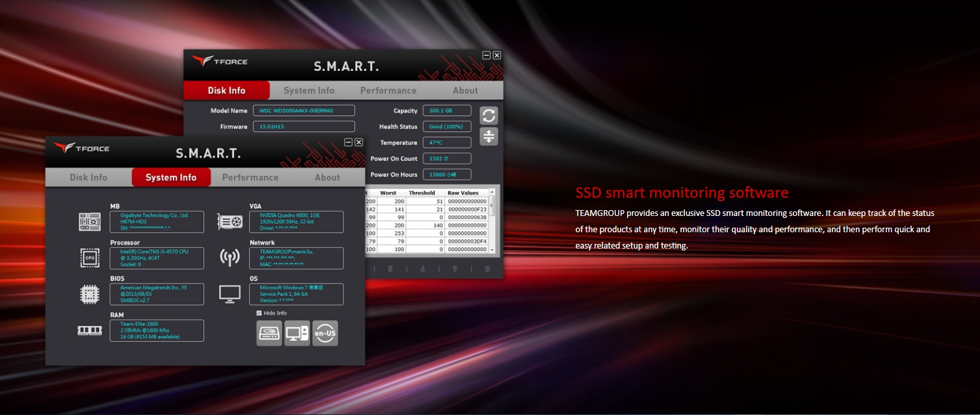Open Performance tab in back window
980x415 pixels.
click(x=389, y=90)
